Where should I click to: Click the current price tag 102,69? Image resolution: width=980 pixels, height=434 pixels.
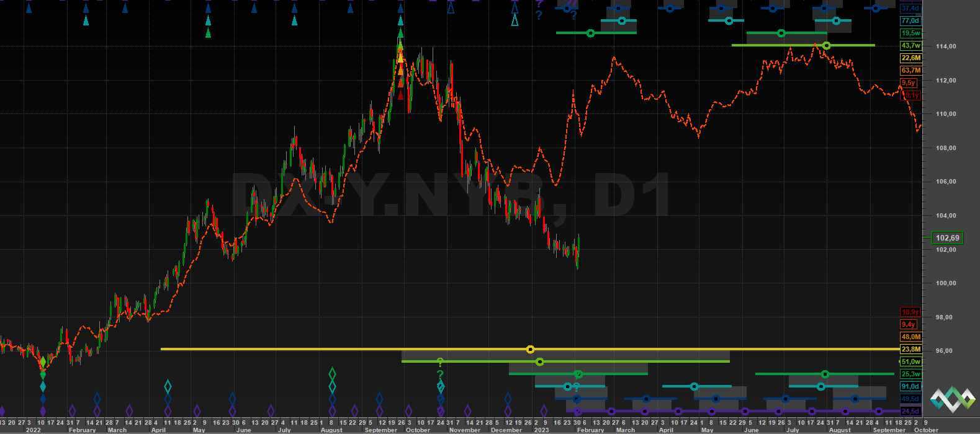947,237
